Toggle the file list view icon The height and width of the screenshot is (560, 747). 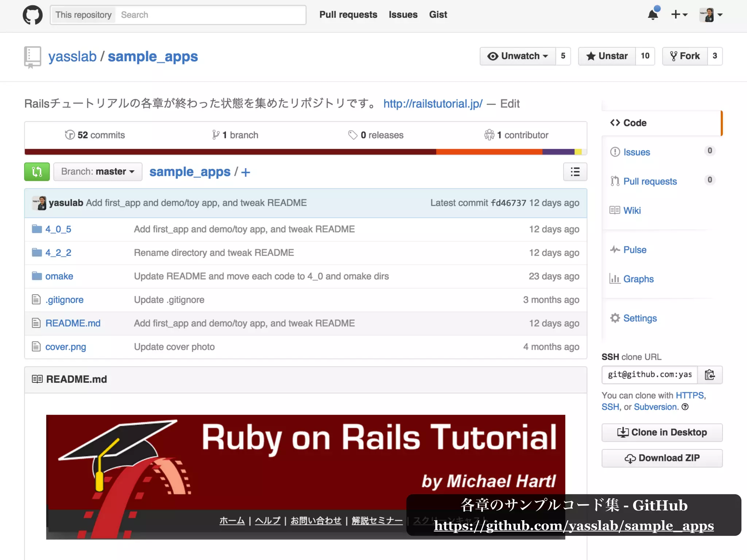[x=575, y=172]
